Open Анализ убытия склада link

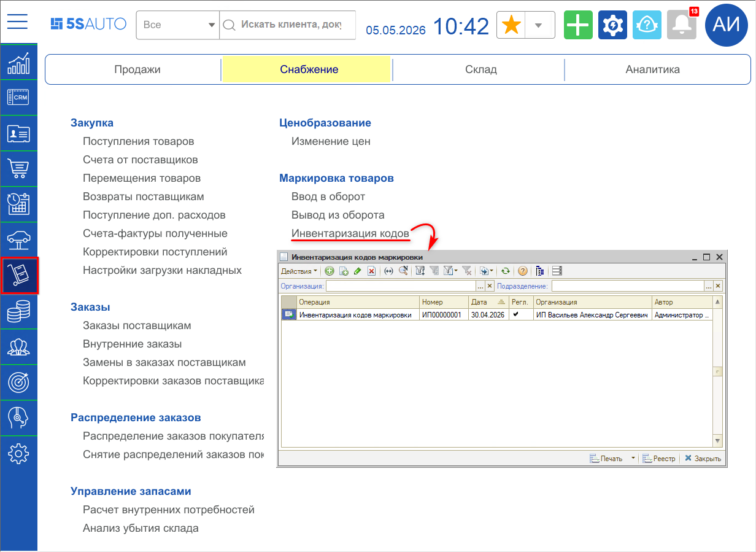141,528
